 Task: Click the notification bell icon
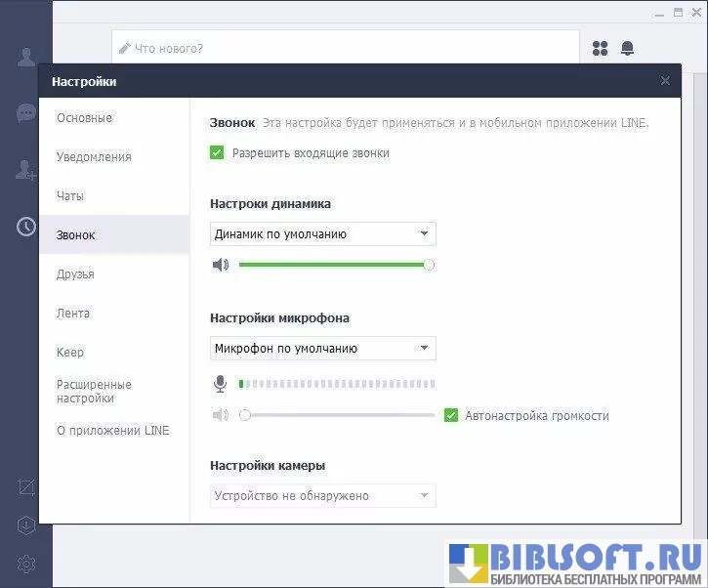627,48
